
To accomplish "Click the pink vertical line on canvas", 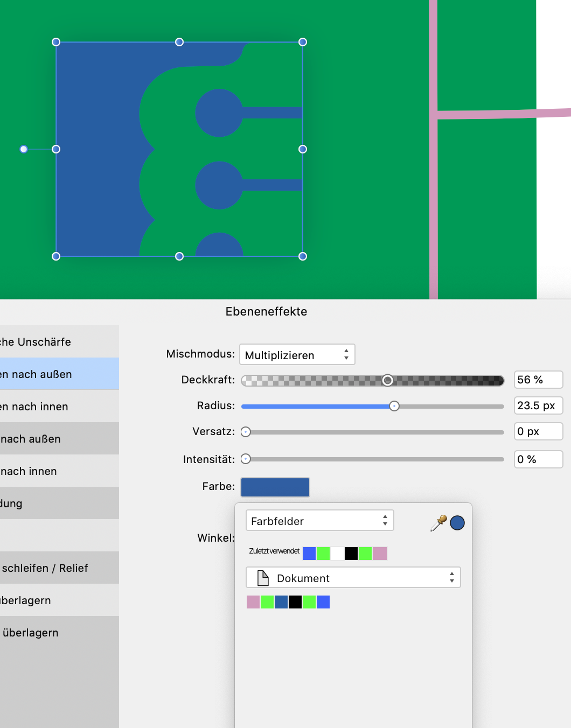I will (433, 150).
